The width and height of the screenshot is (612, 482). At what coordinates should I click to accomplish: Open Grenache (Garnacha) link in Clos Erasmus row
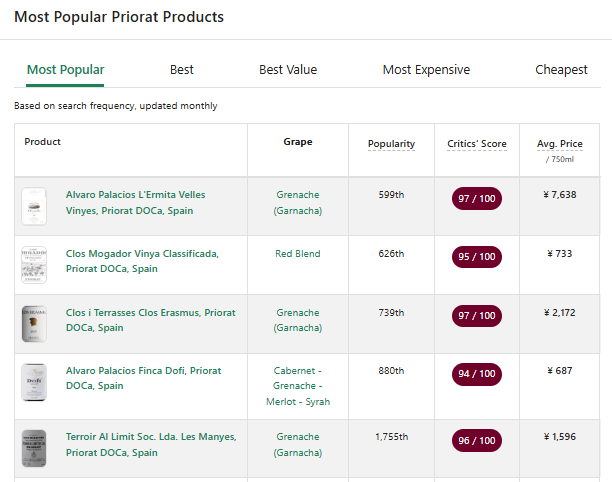(298, 320)
